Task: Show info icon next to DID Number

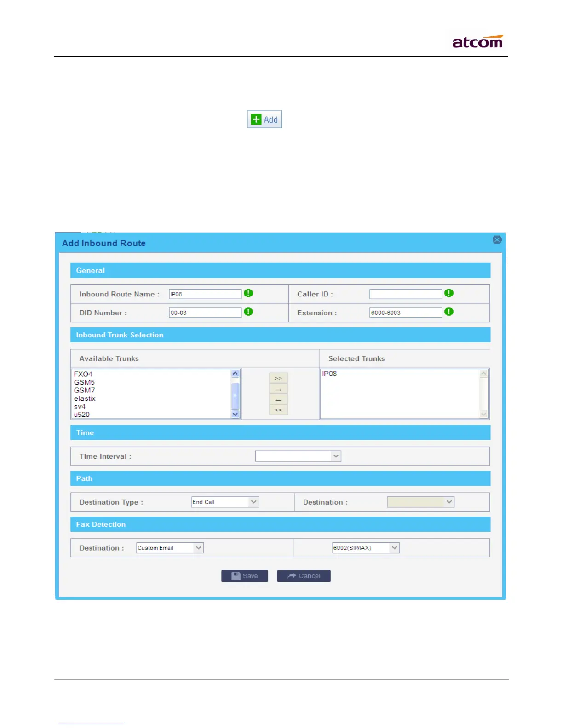Action: coord(248,312)
